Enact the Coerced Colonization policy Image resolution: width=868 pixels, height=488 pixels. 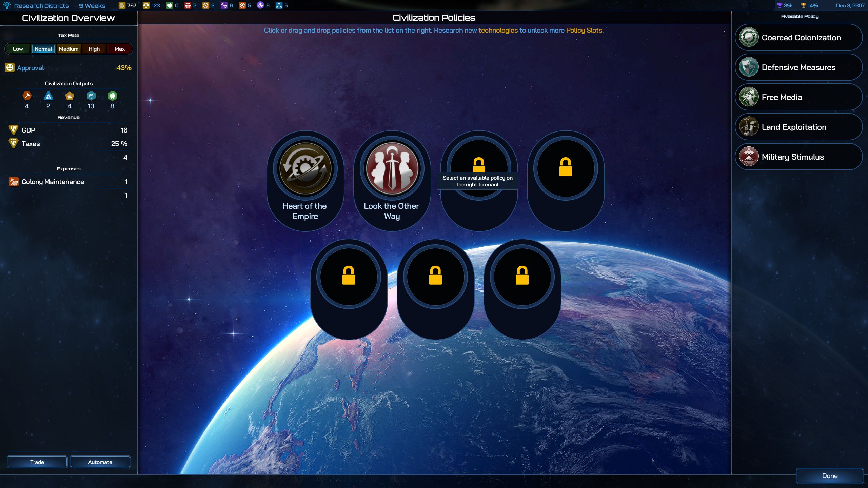(x=798, y=37)
